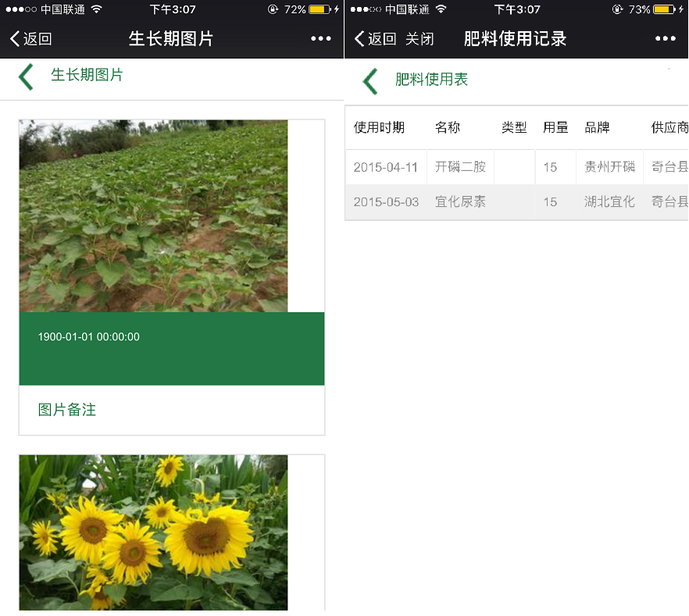Expand details for 开磷二胺 entry

(460, 166)
